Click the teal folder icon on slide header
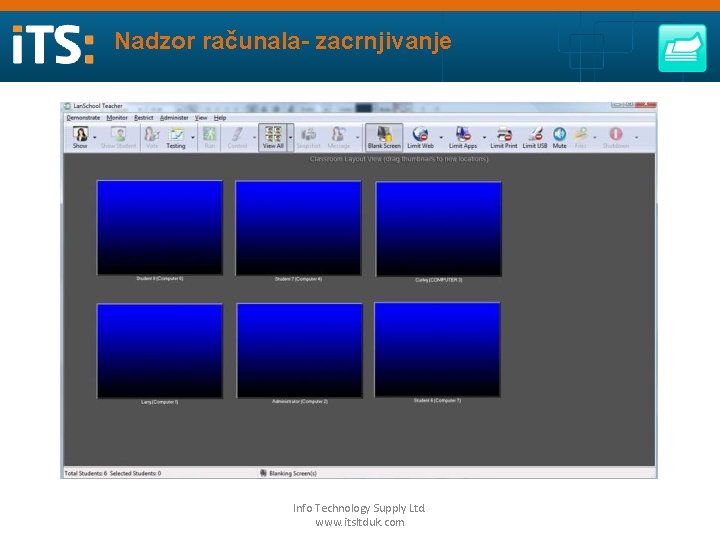 (x=682, y=48)
